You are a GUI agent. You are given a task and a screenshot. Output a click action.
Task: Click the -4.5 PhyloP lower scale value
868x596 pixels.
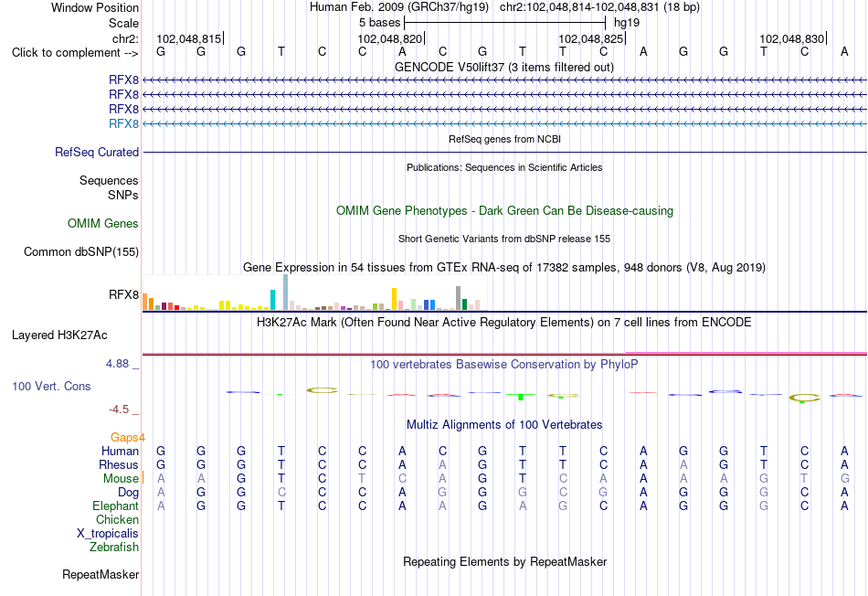(x=119, y=410)
